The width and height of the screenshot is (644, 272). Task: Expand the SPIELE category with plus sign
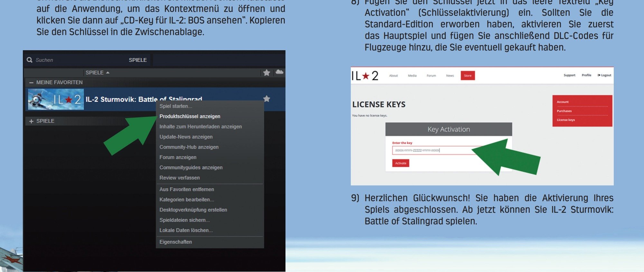point(31,121)
